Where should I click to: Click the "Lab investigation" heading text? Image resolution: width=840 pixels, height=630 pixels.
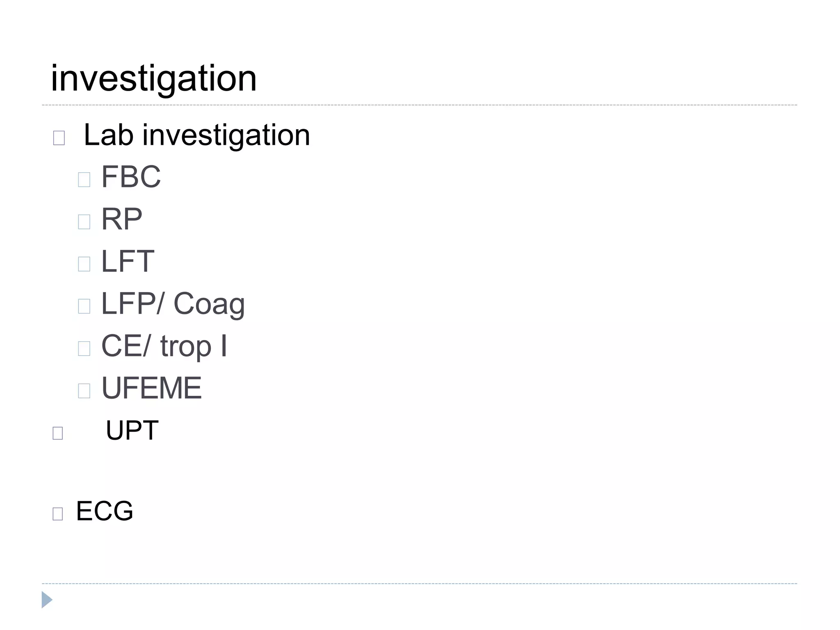pyautogui.click(x=197, y=135)
